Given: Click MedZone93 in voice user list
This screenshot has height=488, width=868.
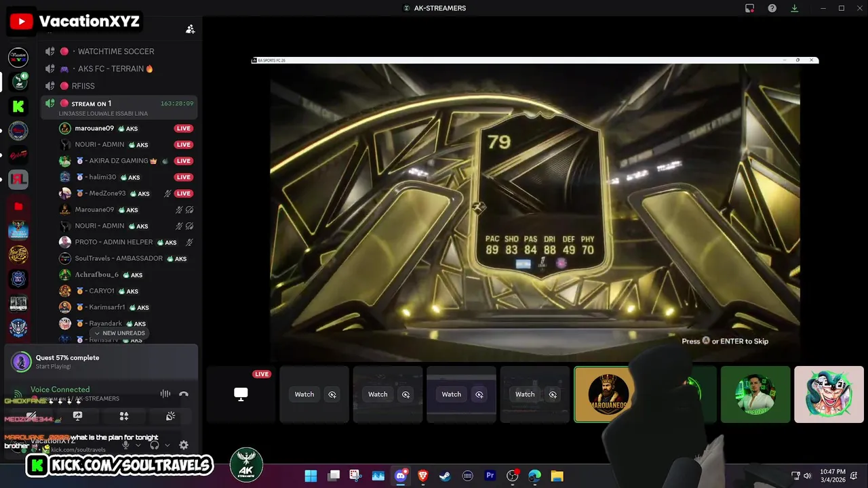Looking at the screenshot, I should tap(126, 193).
